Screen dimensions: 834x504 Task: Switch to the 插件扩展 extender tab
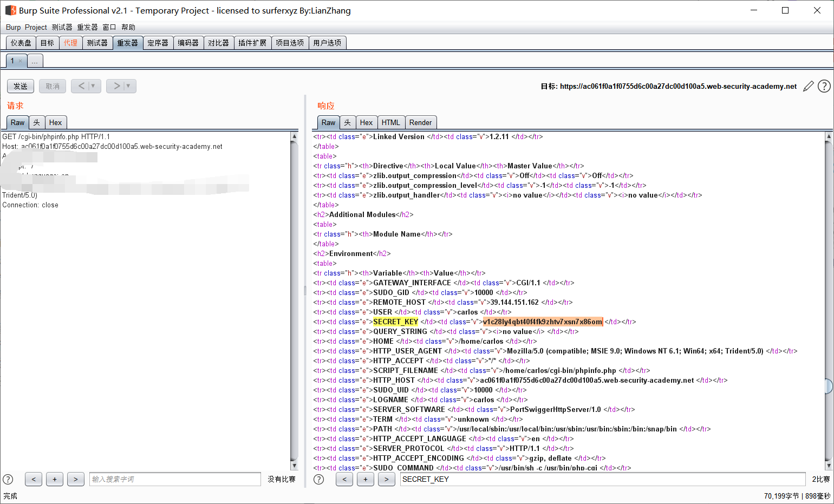point(252,43)
